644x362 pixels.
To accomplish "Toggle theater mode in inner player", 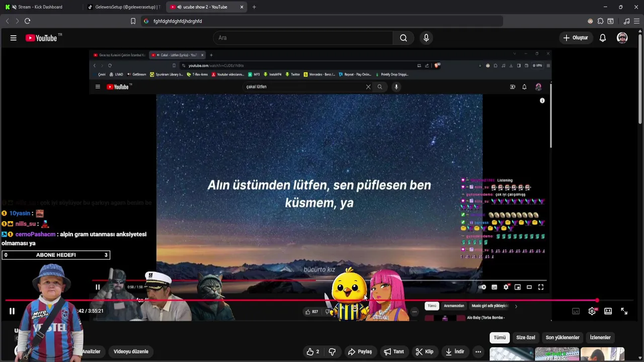I will [x=529, y=287].
